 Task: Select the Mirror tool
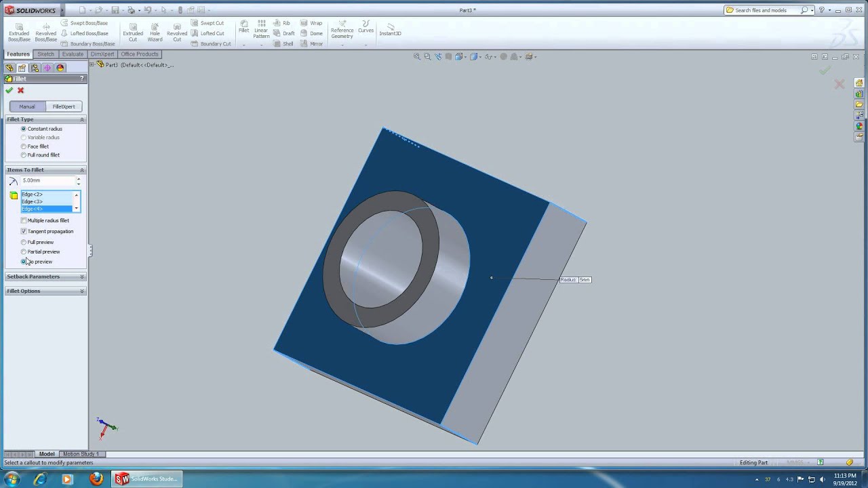pos(311,43)
